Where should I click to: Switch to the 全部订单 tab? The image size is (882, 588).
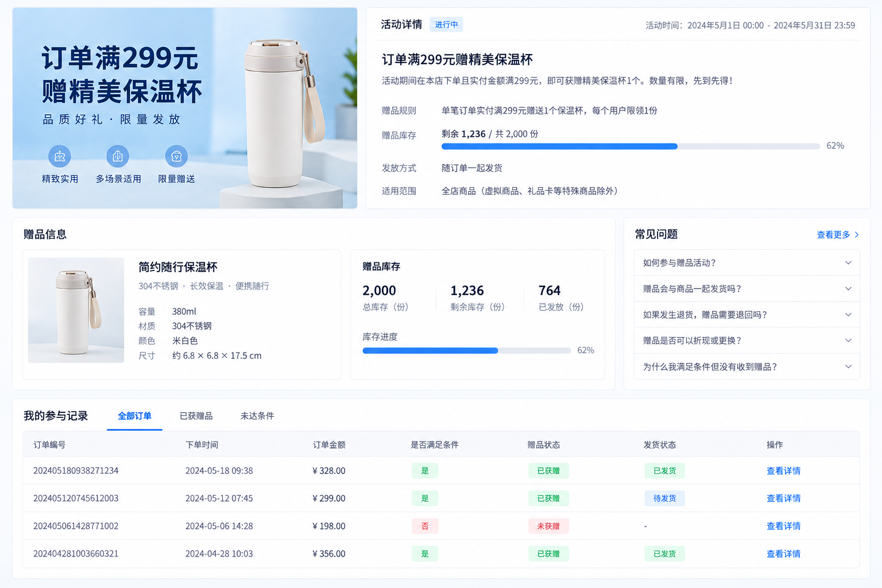[x=134, y=416]
